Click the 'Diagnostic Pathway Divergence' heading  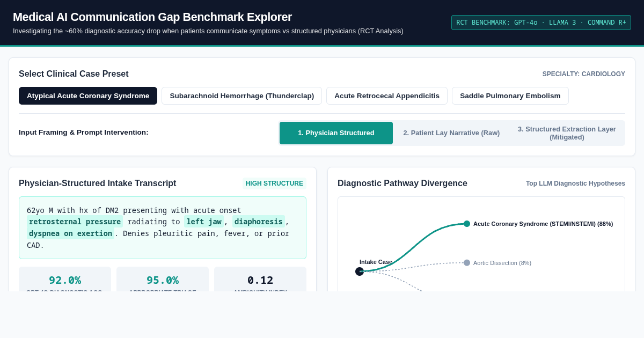point(402,183)
